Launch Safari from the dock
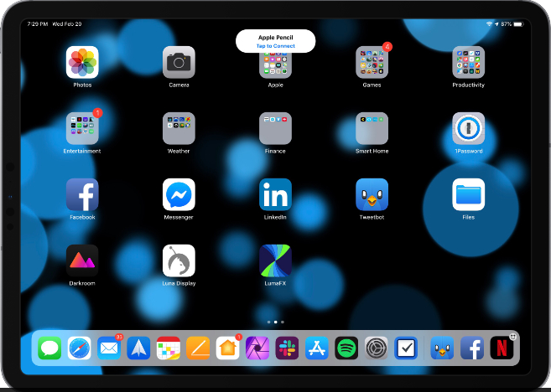This screenshot has height=392, width=551. click(80, 348)
